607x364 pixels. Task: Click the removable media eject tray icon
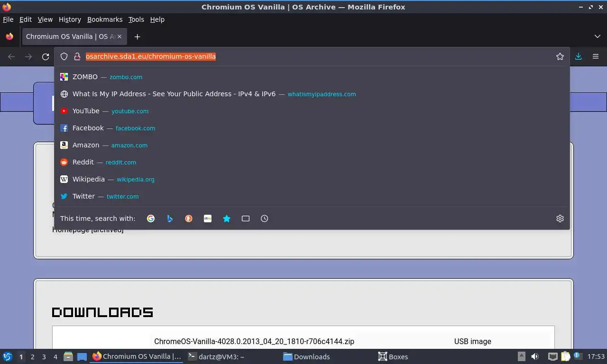point(521,356)
